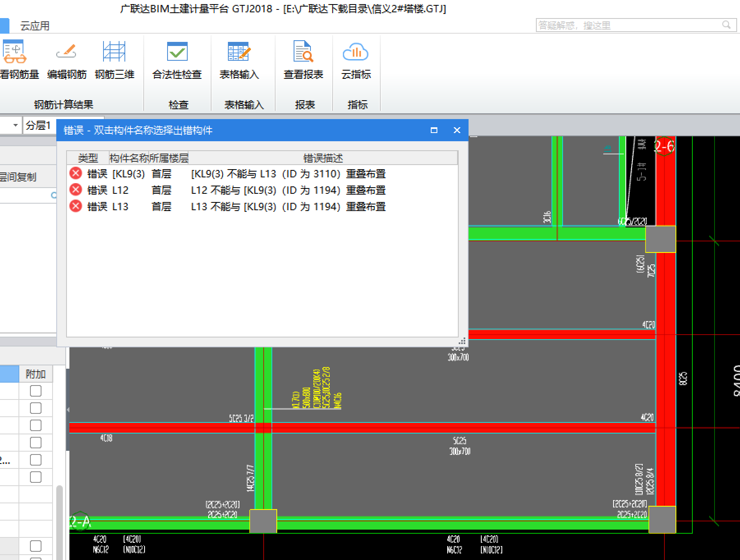
Task: Click the 错误描述 column header
Action: 323,158
